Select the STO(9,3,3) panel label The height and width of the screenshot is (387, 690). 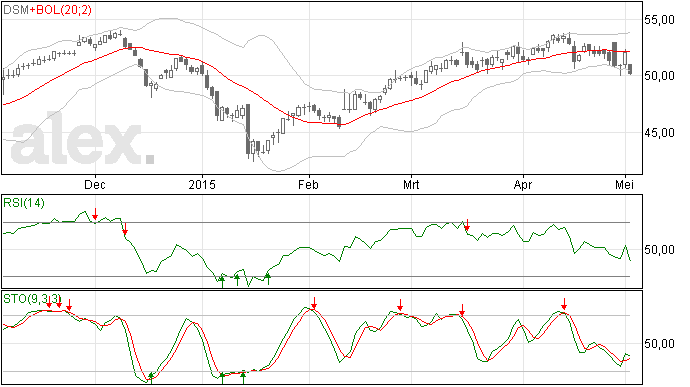[x=32, y=299]
